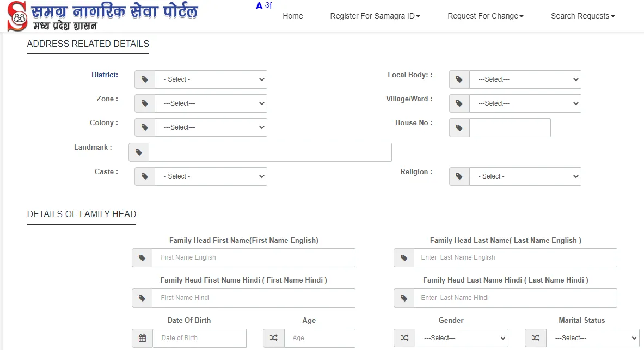The image size is (644, 350).
Task: Open the Gender dropdown
Action: coord(462,338)
